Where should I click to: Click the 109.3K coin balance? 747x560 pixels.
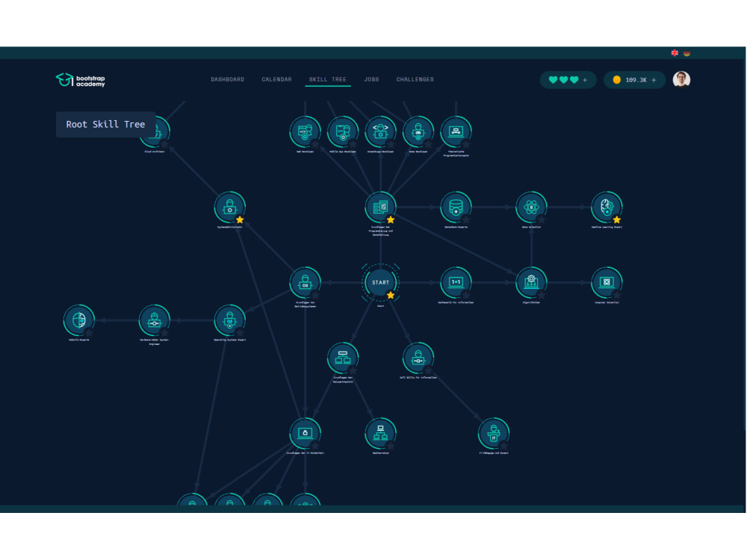tap(636, 80)
